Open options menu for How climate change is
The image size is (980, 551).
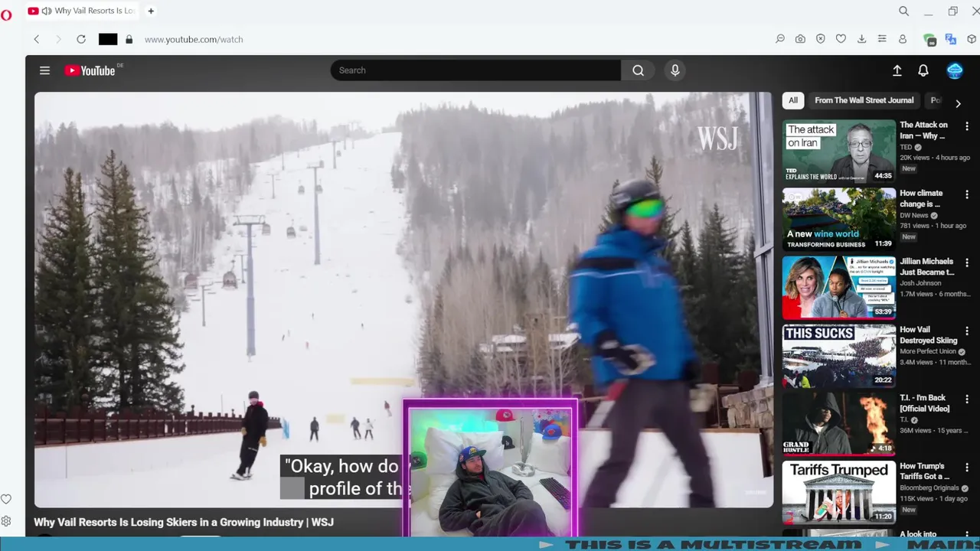point(967,194)
